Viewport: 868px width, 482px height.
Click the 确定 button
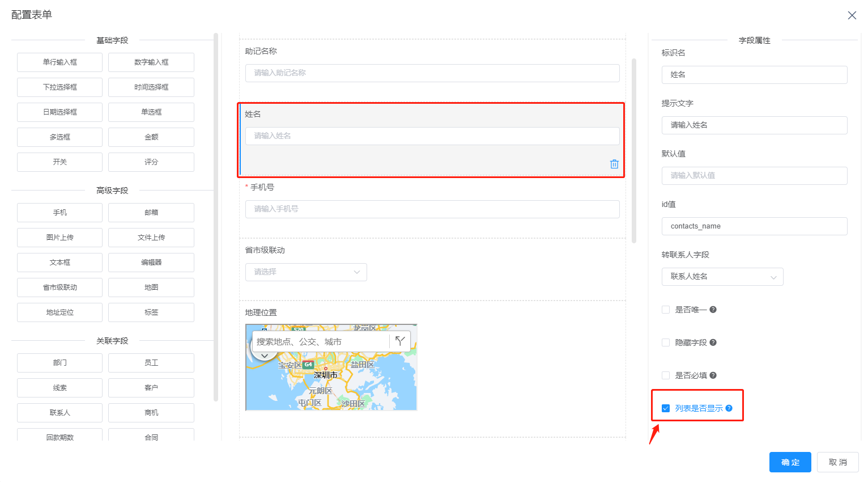click(790, 462)
